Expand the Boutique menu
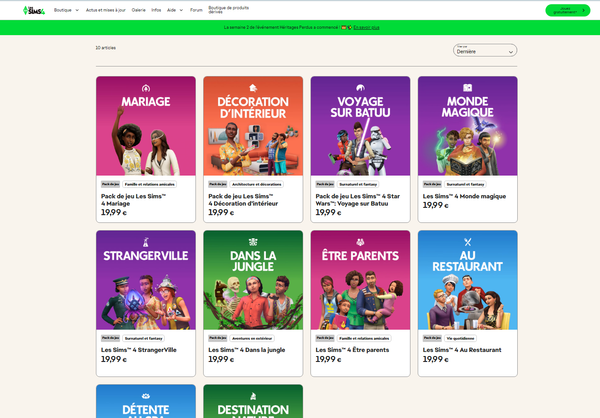The width and height of the screenshot is (600, 418). 66,10
